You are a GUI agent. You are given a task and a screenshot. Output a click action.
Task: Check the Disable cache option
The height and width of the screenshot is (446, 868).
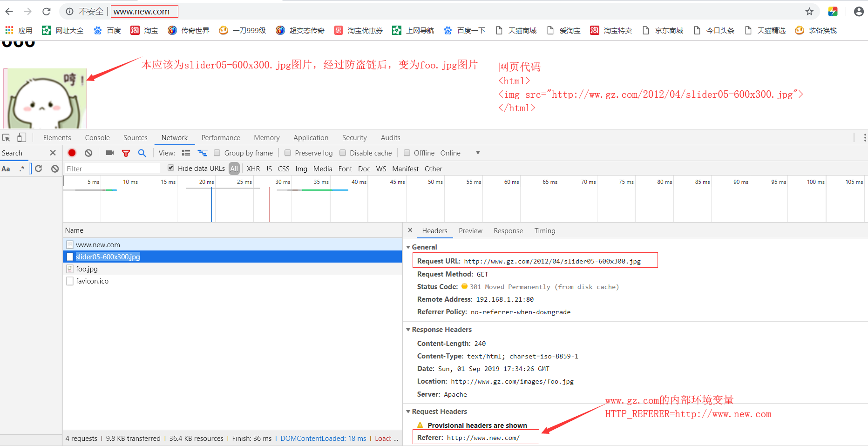click(x=343, y=153)
